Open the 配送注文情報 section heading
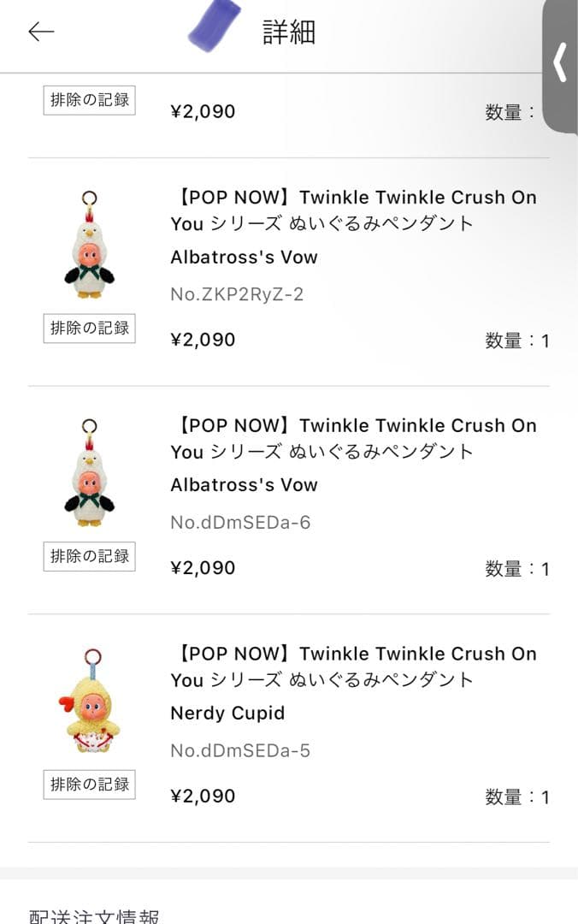Image resolution: width=578 pixels, height=924 pixels. 94,915
